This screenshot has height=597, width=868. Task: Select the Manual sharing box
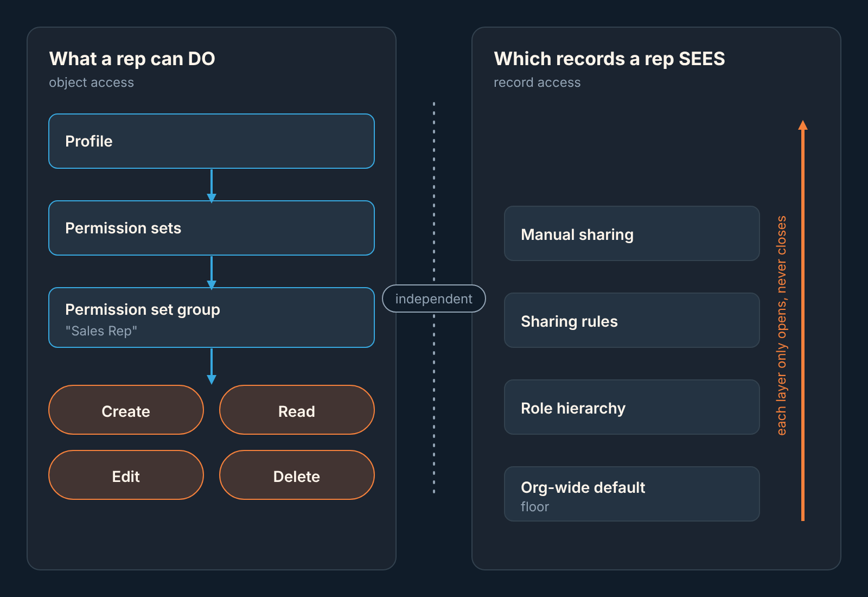(632, 233)
